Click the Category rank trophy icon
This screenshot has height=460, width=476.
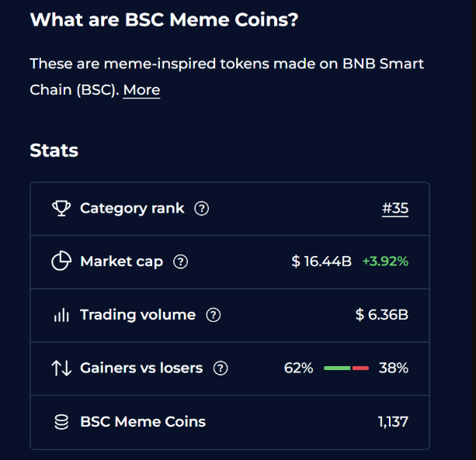click(61, 209)
